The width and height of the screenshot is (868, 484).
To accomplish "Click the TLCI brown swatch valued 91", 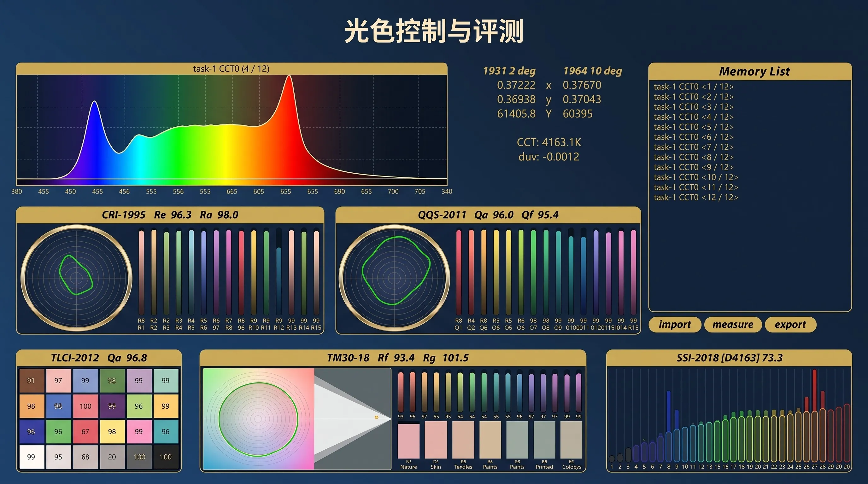I will [31, 381].
